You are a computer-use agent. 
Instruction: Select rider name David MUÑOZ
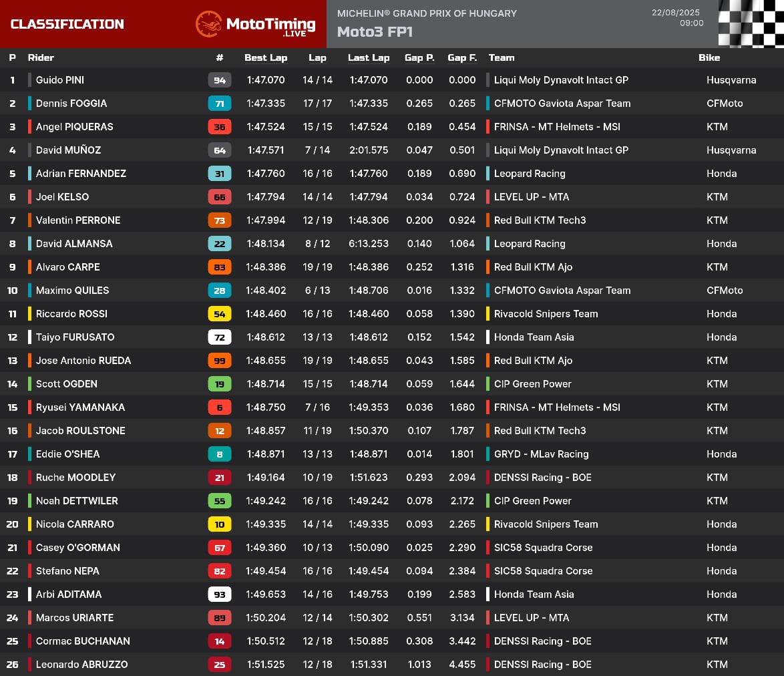tap(69, 150)
